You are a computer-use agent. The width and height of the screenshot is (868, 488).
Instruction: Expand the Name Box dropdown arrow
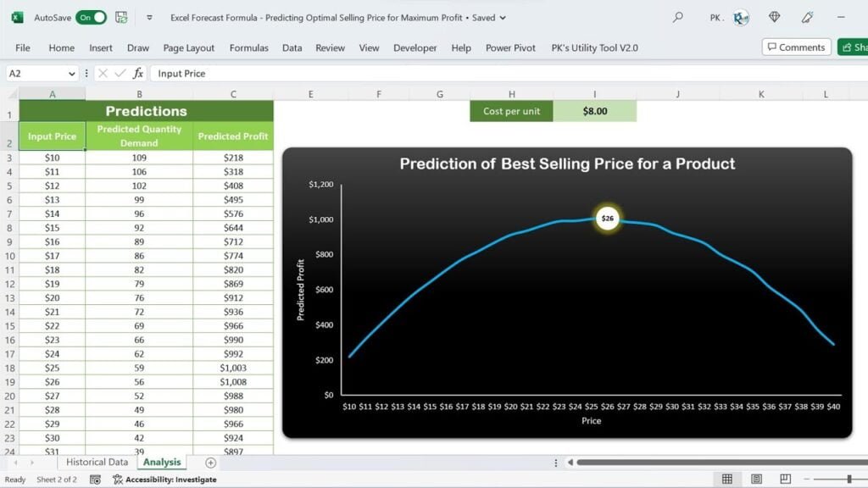(x=72, y=74)
